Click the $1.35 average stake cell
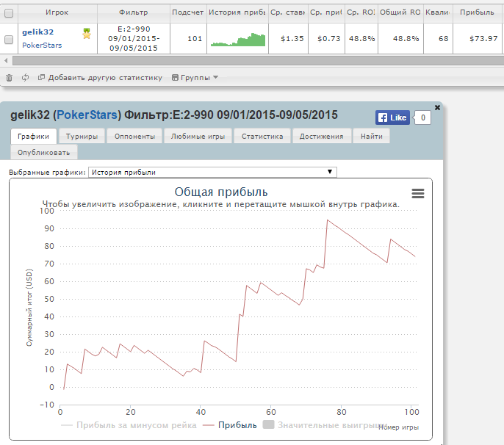 click(x=288, y=39)
